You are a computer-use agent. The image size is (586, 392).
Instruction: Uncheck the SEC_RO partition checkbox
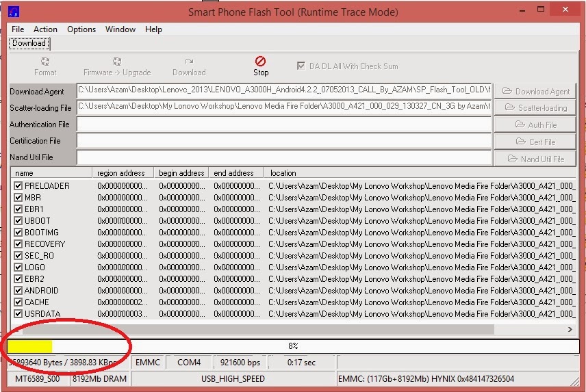18,255
